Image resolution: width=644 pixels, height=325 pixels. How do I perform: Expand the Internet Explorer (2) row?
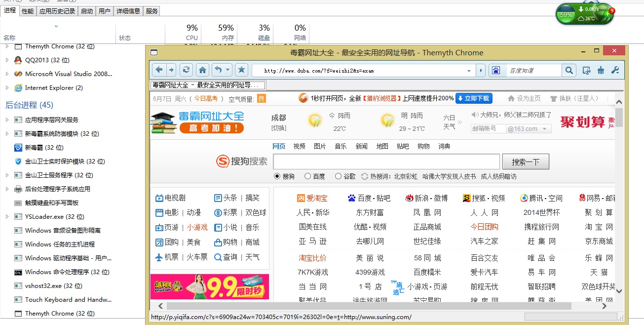7,88
